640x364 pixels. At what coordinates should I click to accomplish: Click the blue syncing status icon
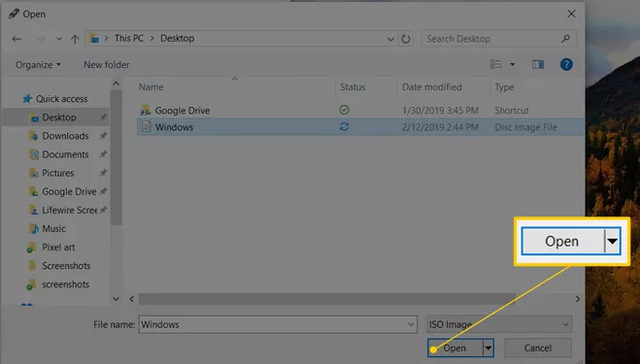(x=344, y=127)
